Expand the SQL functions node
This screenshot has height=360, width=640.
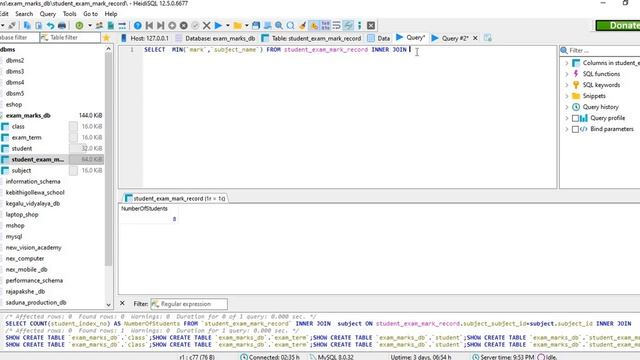(x=567, y=74)
